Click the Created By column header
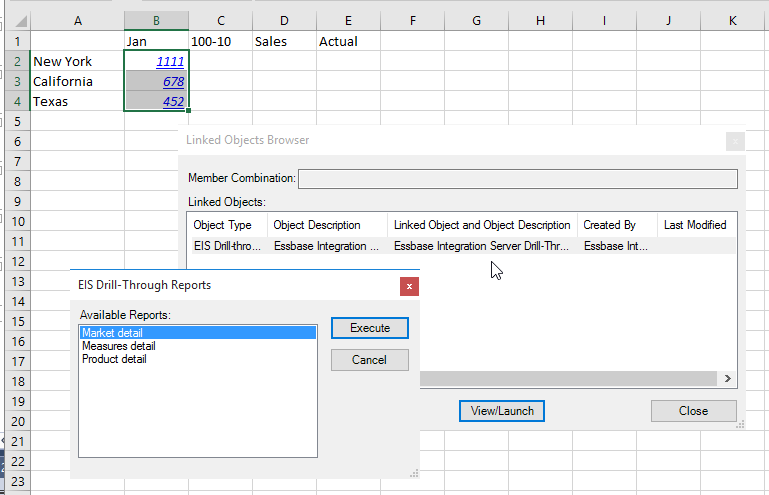 (617, 225)
